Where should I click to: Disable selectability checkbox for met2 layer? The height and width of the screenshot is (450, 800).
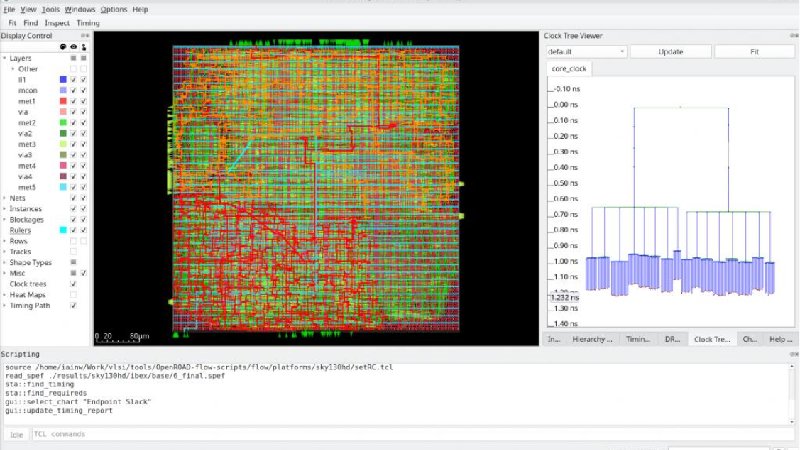[x=84, y=122]
